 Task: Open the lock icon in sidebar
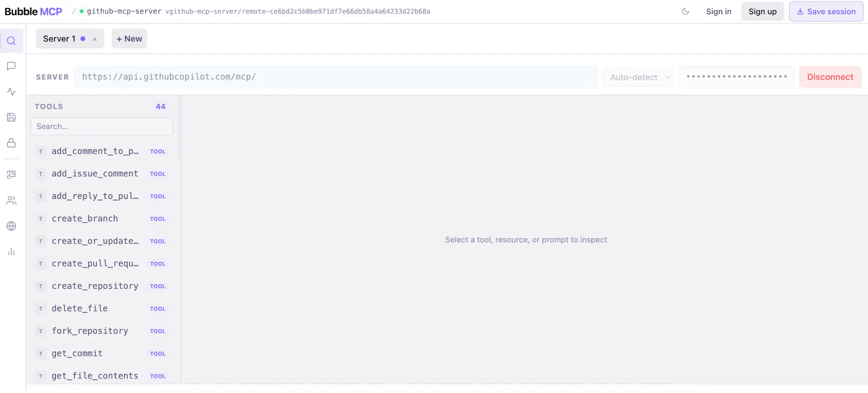click(x=11, y=143)
